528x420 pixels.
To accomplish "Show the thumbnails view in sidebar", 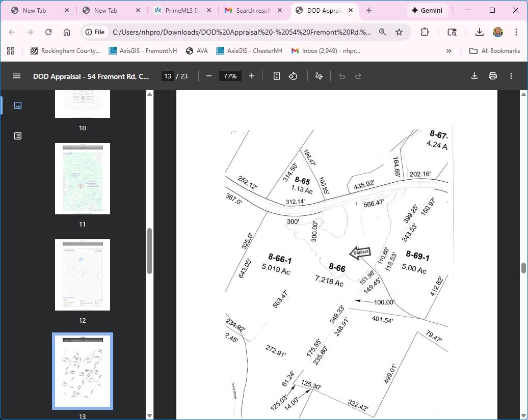I will (18, 105).
